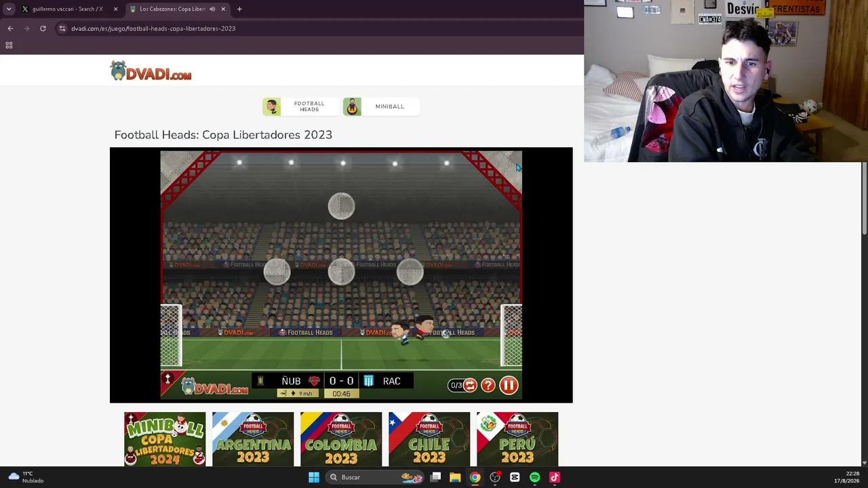The image size is (868, 488).
Task: Open TikTok from the taskbar
Action: click(555, 477)
